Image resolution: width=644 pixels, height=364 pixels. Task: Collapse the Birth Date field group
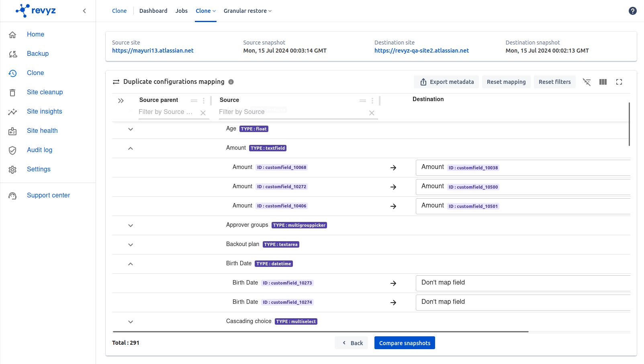[x=131, y=264]
